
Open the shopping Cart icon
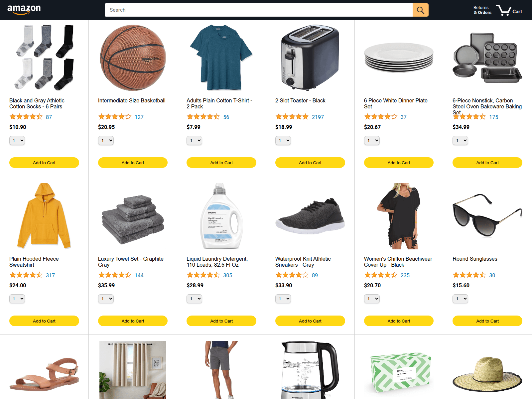click(509, 10)
